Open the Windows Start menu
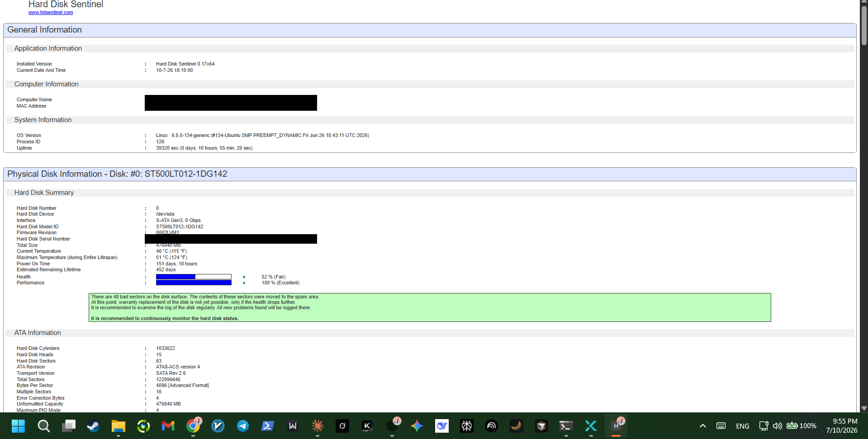 (19, 426)
